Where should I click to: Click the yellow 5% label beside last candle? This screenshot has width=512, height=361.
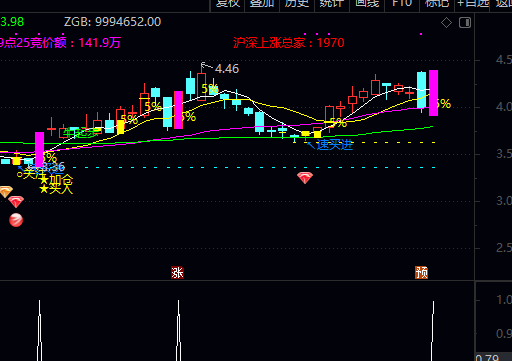tap(443, 104)
